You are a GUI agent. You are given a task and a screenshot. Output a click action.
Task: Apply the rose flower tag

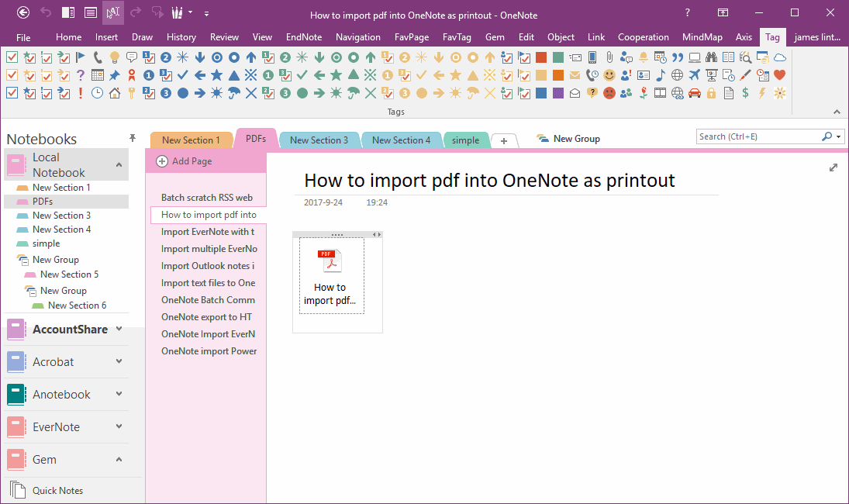[x=644, y=93]
